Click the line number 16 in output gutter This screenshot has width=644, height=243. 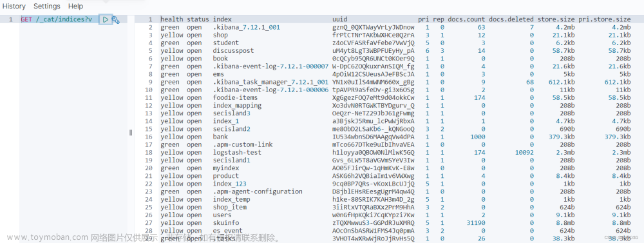[149, 137]
